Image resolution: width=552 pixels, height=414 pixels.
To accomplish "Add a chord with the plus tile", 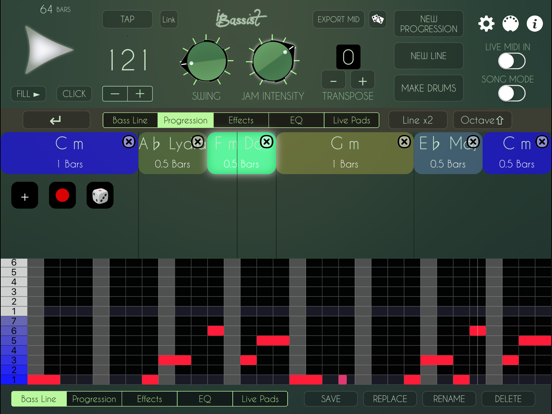I will click(x=25, y=195).
